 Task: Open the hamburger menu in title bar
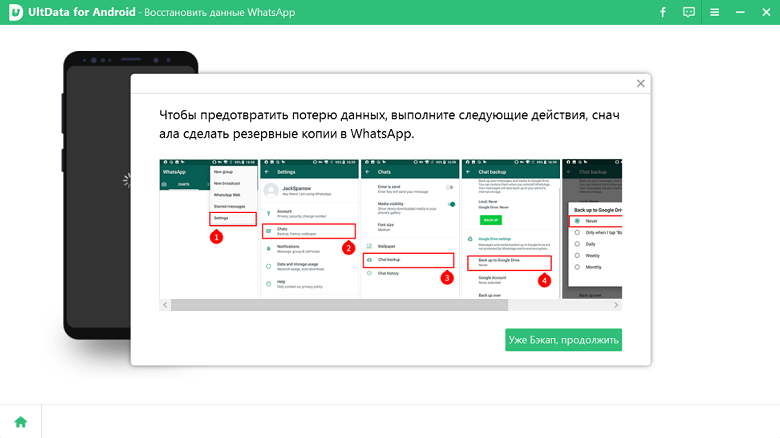(714, 12)
